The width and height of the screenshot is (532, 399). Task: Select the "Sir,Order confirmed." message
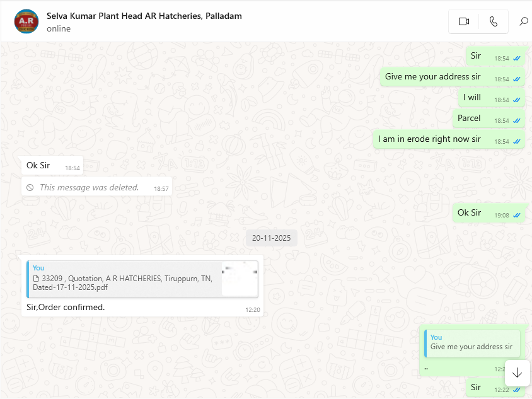tap(62, 307)
